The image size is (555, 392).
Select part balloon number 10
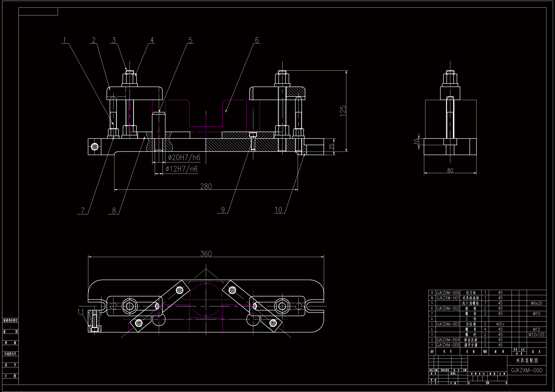point(278,210)
